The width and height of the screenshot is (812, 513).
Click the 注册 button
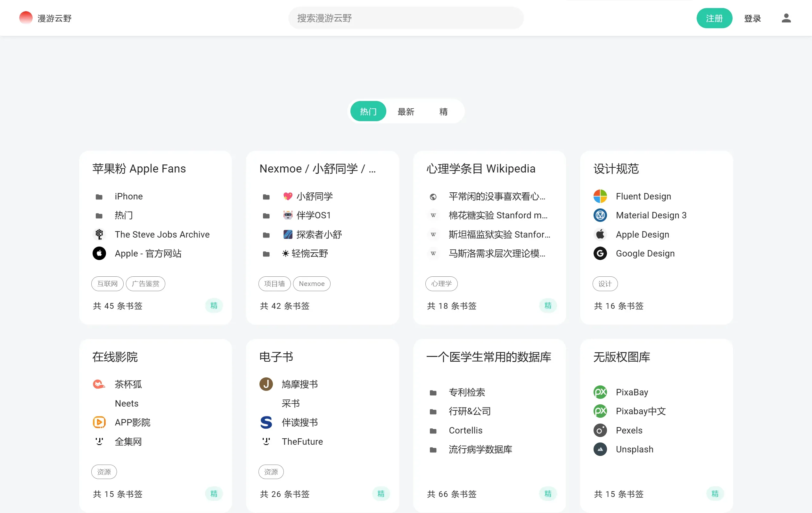714,18
